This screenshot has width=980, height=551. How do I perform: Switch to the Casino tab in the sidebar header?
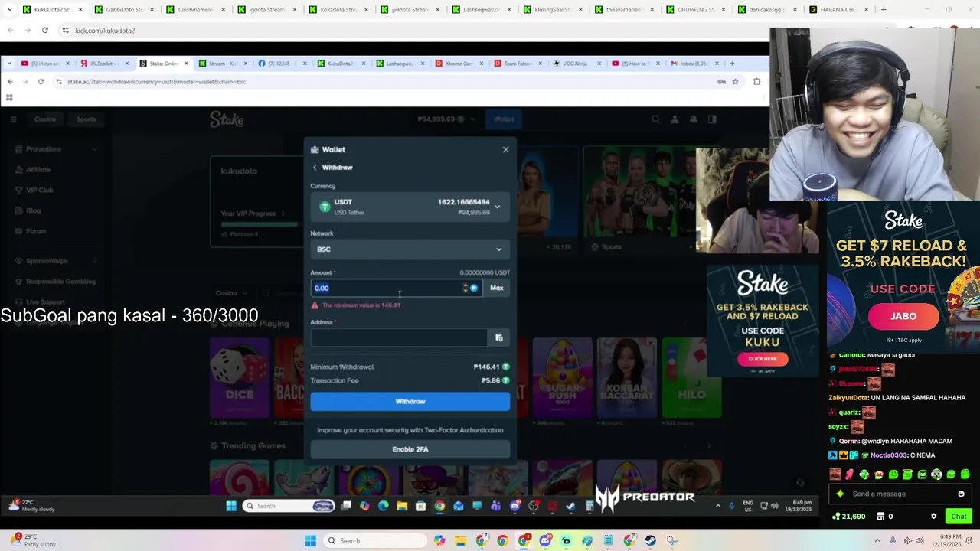tap(45, 119)
